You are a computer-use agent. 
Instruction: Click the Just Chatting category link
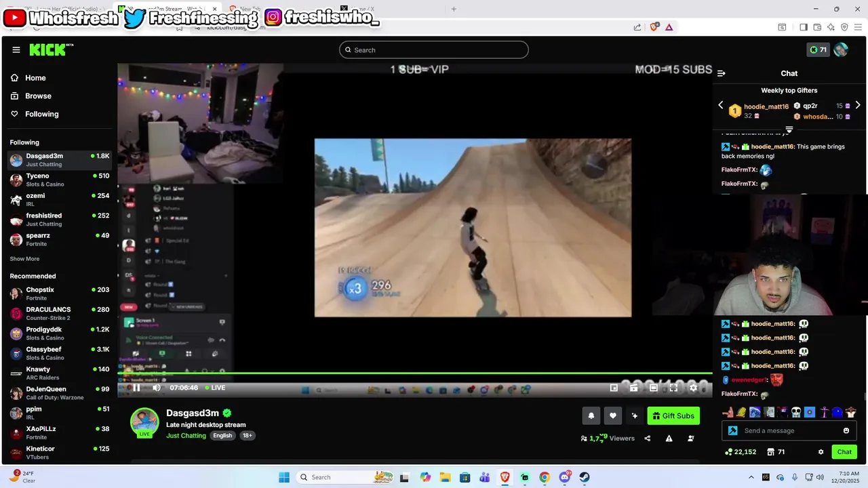click(x=186, y=436)
